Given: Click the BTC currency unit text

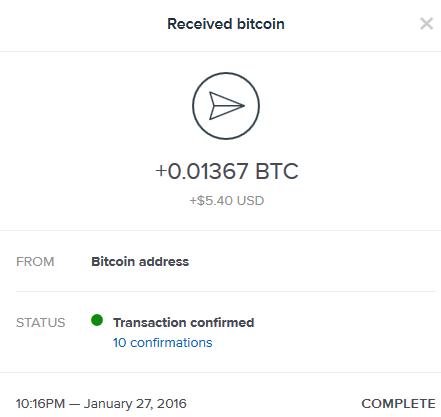Looking at the screenshot, I should click(x=277, y=171).
